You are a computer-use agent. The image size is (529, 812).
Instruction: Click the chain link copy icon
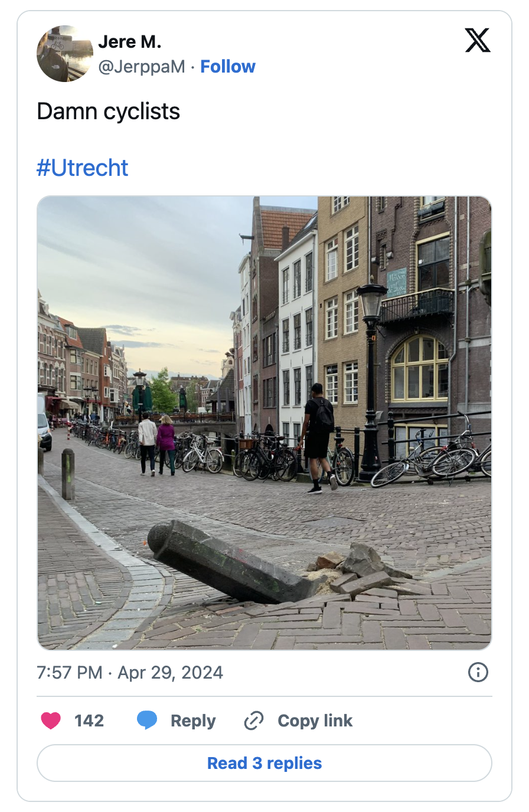point(254,721)
